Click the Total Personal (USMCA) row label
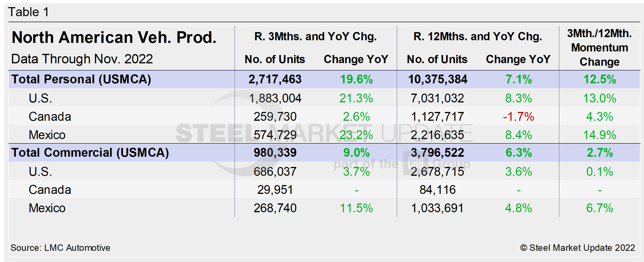The image size is (644, 262). pyautogui.click(x=81, y=79)
